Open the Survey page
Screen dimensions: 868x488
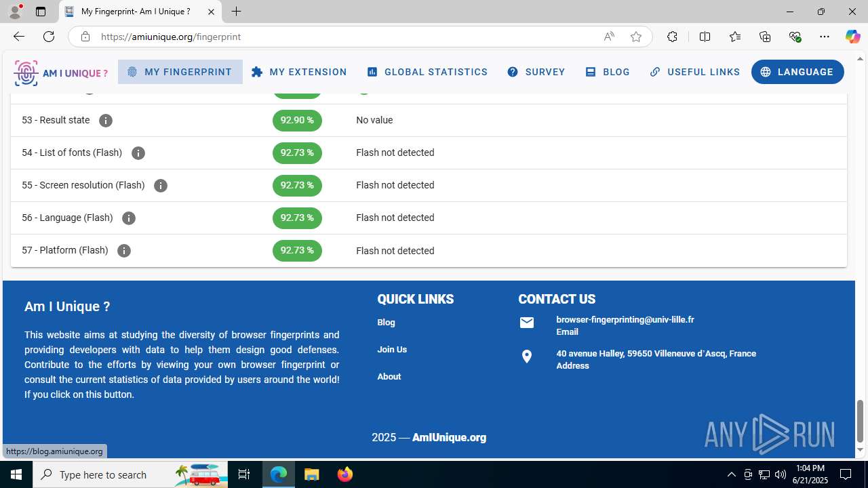tap(536, 72)
